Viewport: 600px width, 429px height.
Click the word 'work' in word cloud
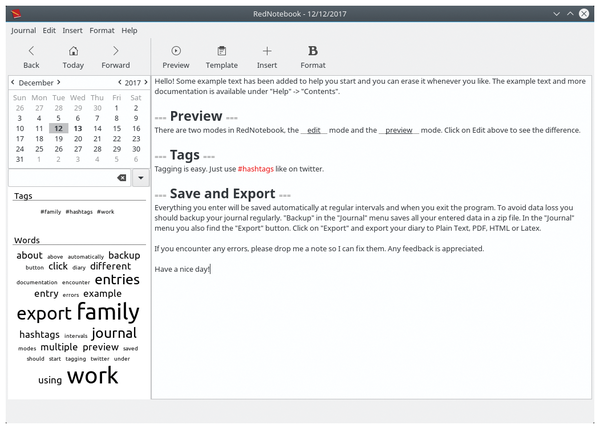coord(93,376)
